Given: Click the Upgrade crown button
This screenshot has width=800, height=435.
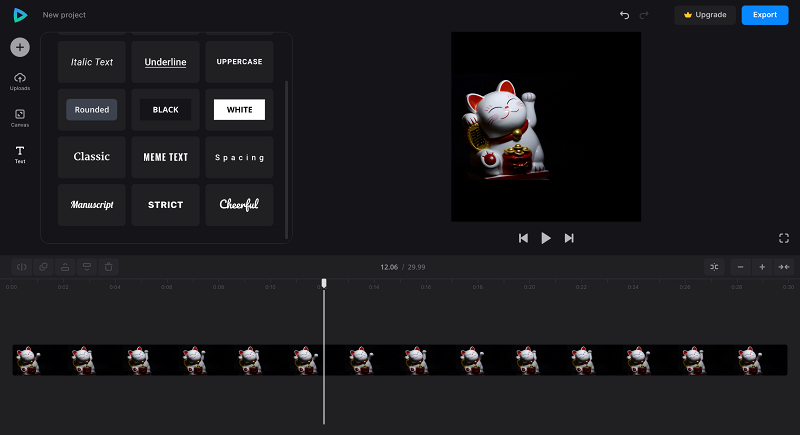Looking at the screenshot, I should pos(705,15).
